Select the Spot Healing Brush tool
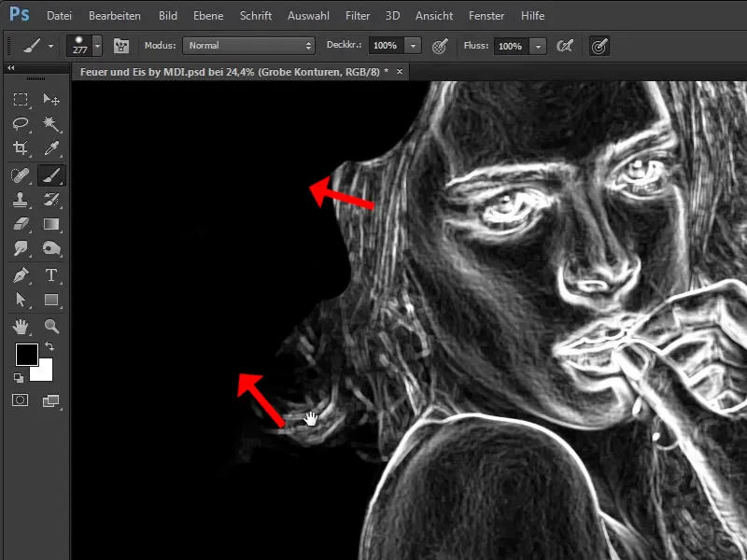Screen dimensions: 747x560 point(20,175)
